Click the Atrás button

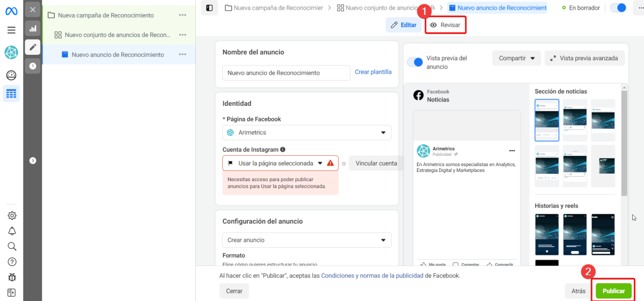[x=579, y=291]
